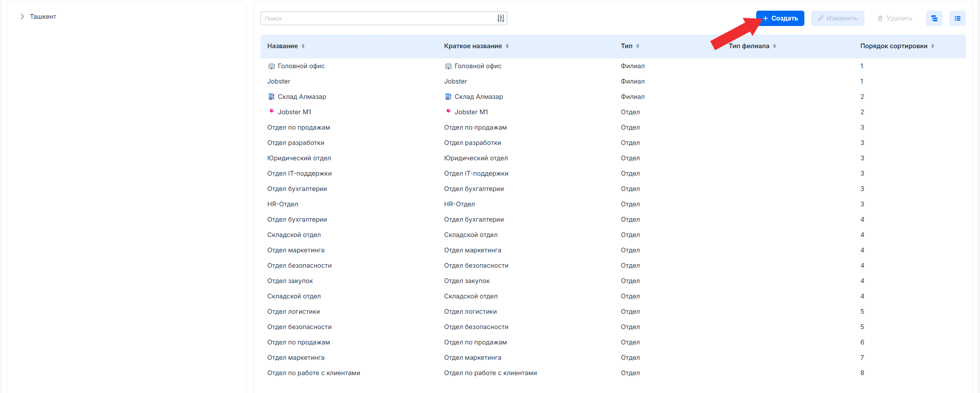
Task: Sort by Тип column arrows
Action: coord(638,46)
